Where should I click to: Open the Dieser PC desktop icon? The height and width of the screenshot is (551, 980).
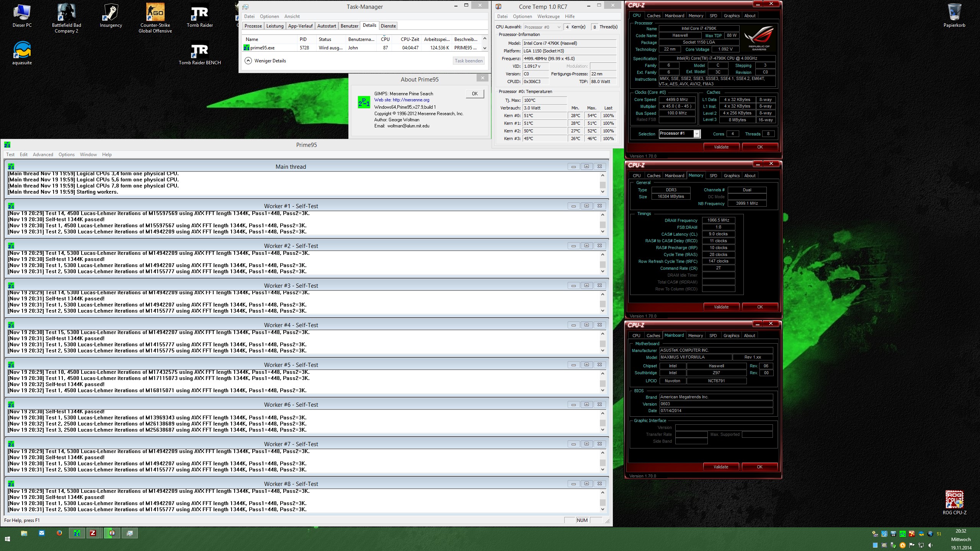pos(22,15)
